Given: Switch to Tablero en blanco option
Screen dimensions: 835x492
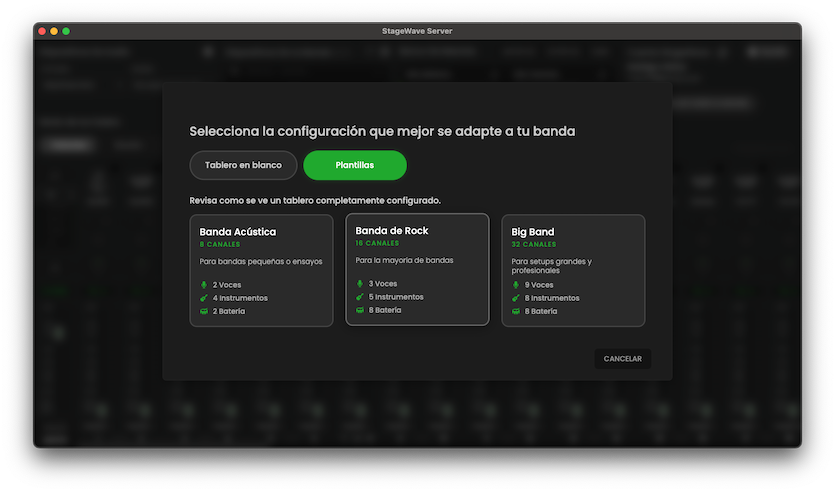Looking at the screenshot, I should (244, 165).
